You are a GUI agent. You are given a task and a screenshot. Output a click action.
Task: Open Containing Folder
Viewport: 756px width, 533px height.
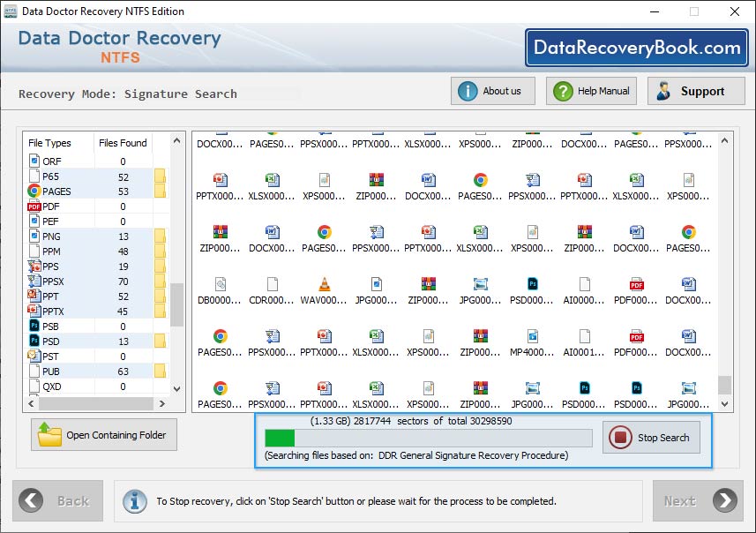pos(103,434)
